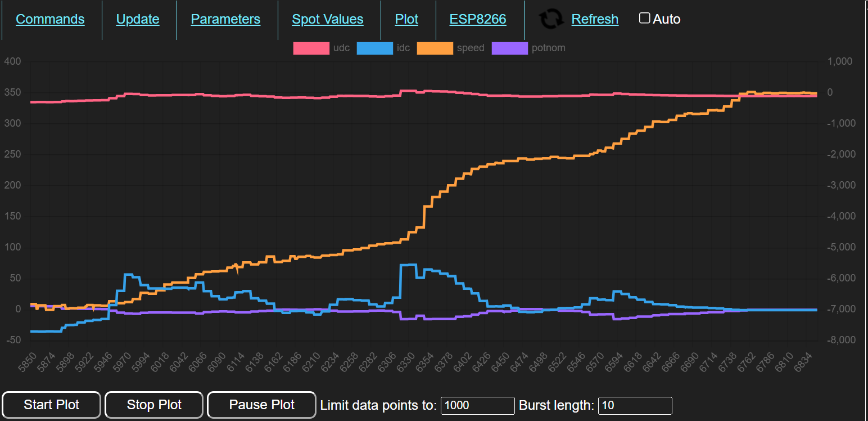Select the Plot tab

click(406, 19)
